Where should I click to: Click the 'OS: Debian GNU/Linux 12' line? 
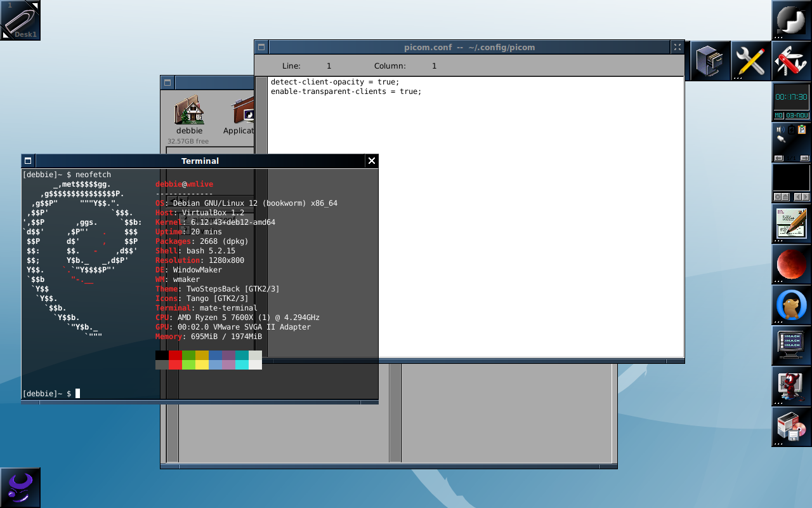(x=246, y=203)
